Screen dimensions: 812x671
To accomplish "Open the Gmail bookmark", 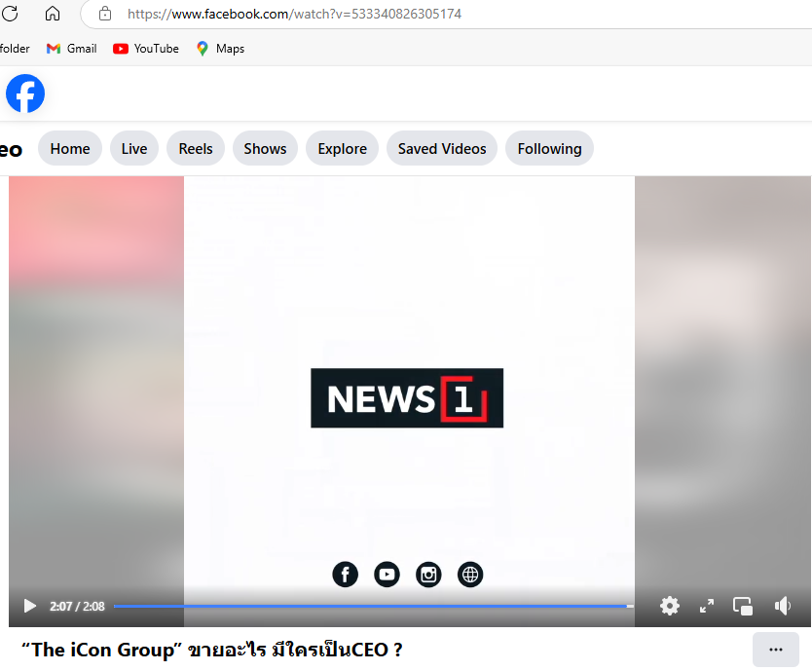I will [x=71, y=49].
